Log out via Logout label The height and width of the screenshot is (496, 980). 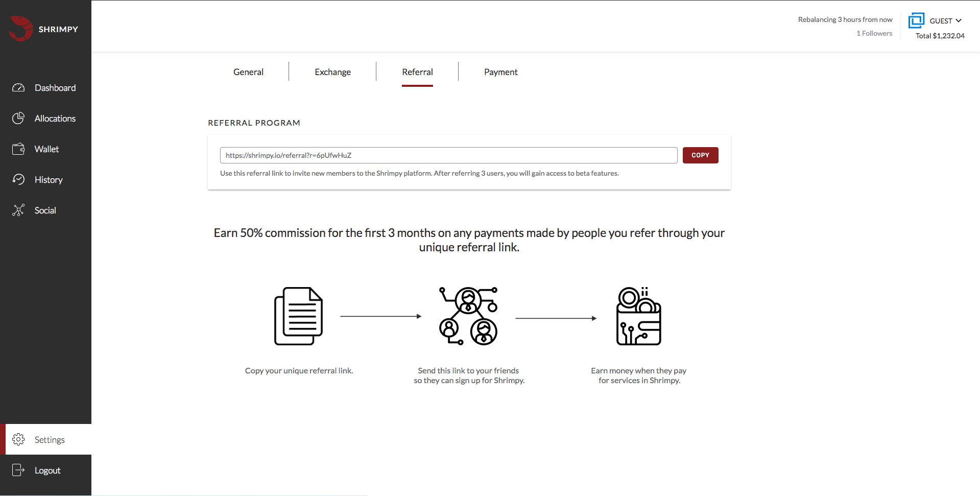(x=47, y=470)
